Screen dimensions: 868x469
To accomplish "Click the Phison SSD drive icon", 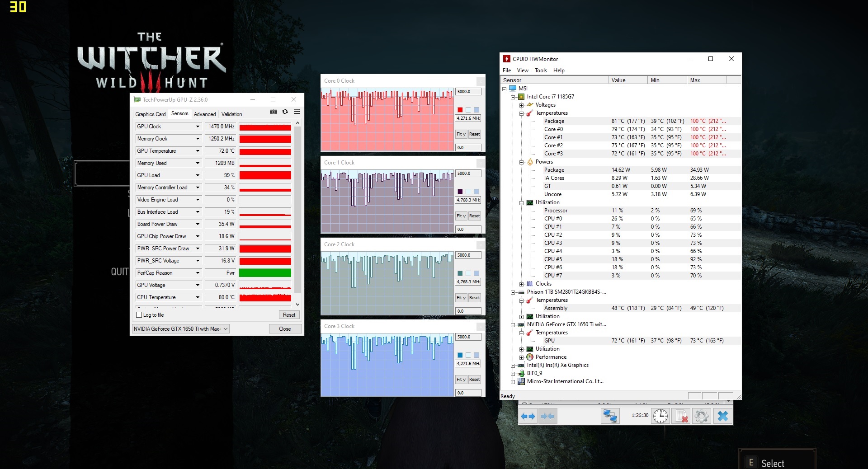I will [521, 292].
